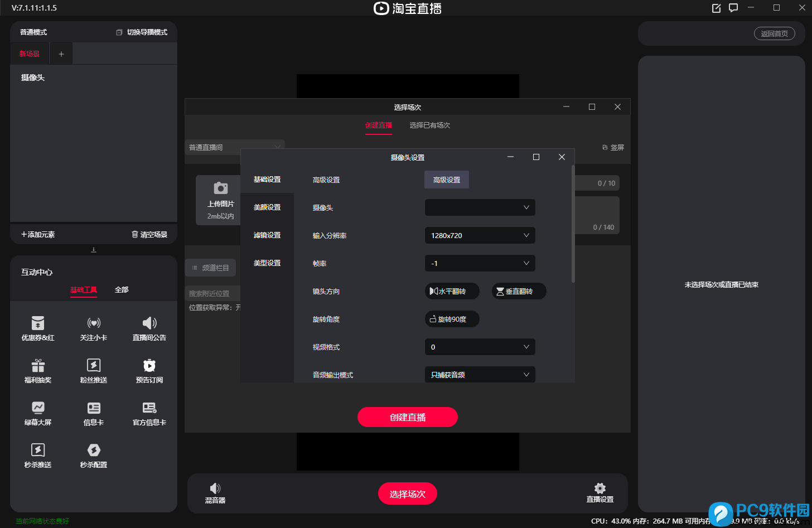Image resolution: width=812 pixels, height=528 pixels.
Task: Click the 频道栏目 channel category button
Action: coord(211,268)
